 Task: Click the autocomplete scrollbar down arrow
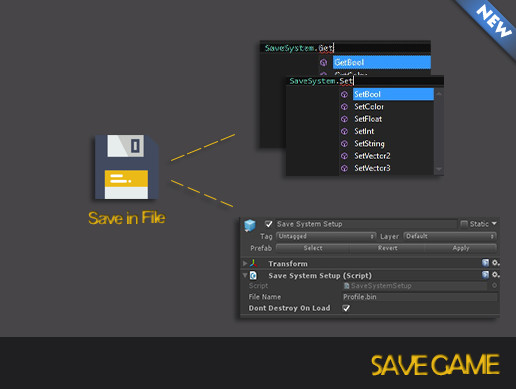439,169
